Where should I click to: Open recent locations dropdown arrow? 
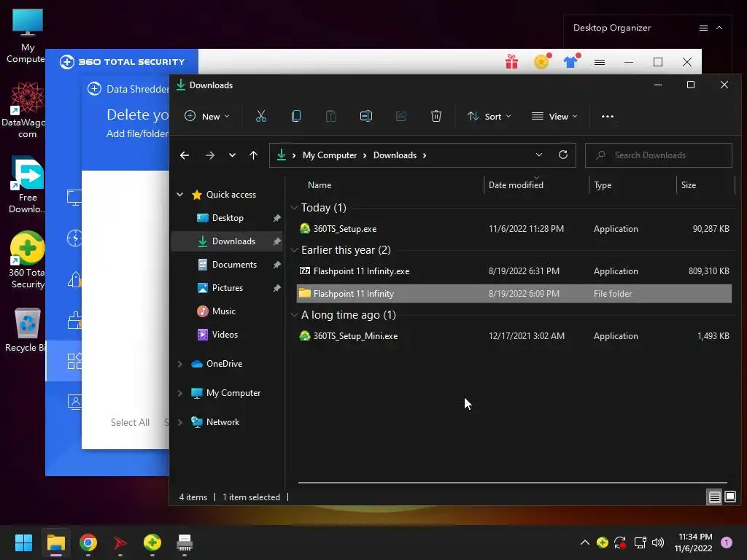point(232,155)
